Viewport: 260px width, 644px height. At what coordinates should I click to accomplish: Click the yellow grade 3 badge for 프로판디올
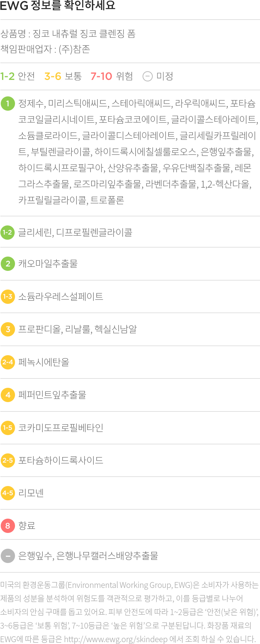pos(8,329)
